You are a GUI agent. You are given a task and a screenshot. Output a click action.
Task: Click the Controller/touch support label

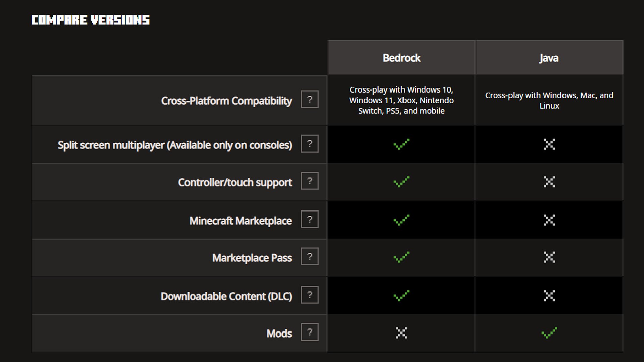point(235,182)
